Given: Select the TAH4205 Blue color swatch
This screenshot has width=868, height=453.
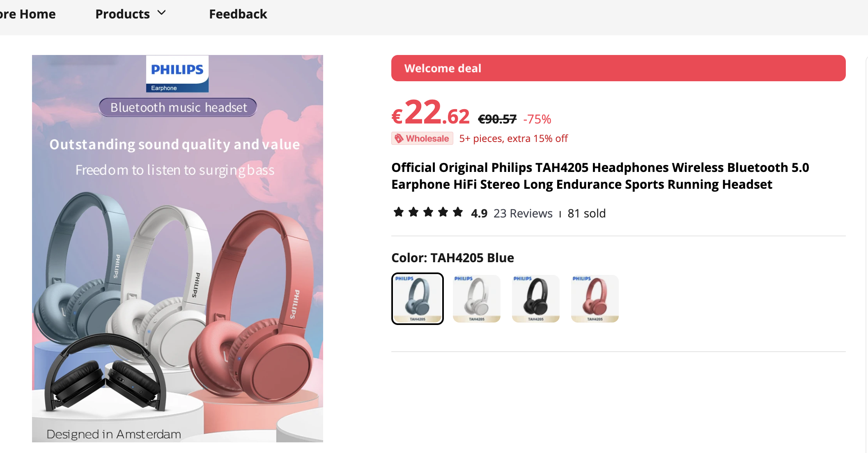Looking at the screenshot, I should coord(417,299).
